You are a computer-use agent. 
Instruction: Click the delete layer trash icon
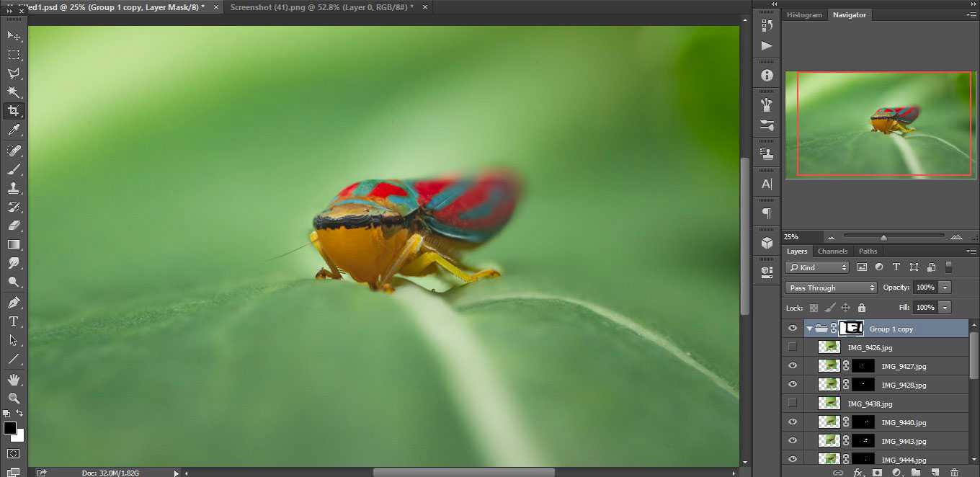click(954, 473)
